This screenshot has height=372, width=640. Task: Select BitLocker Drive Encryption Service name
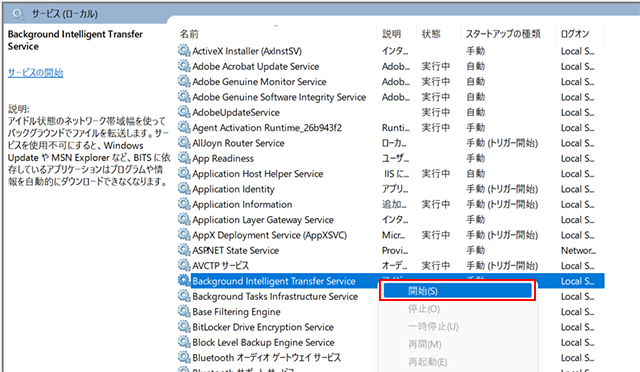pyautogui.click(x=263, y=327)
